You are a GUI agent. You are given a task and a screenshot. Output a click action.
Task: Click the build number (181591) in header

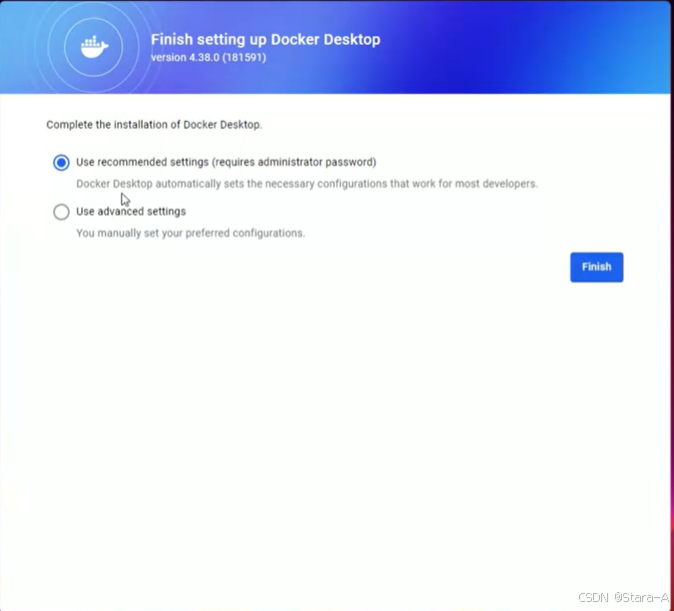[x=244, y=57]
